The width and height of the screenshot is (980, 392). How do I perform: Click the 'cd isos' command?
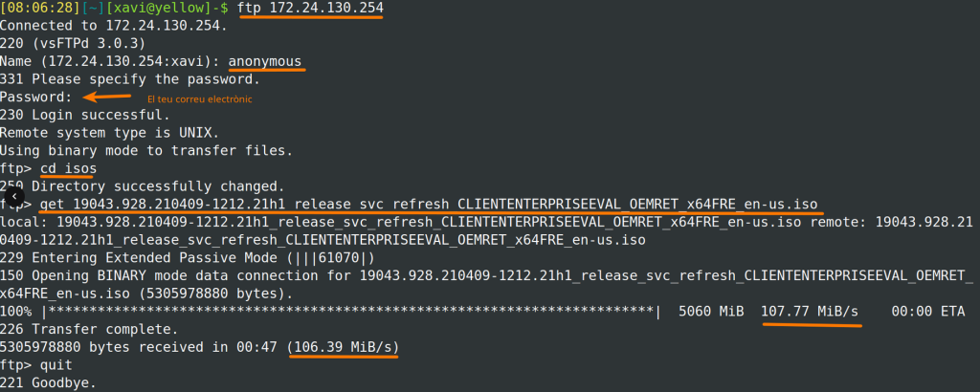click(68, 168)
